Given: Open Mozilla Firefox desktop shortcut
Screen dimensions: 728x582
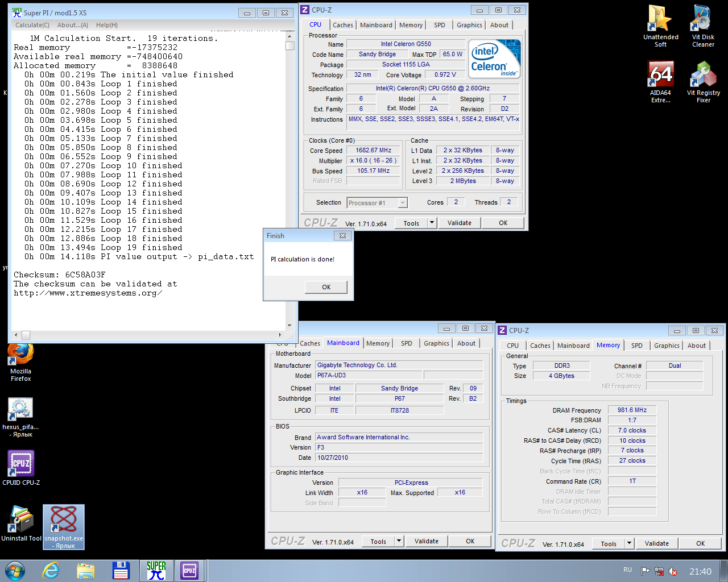Looking at the screenshot, I should coord(20,363).
